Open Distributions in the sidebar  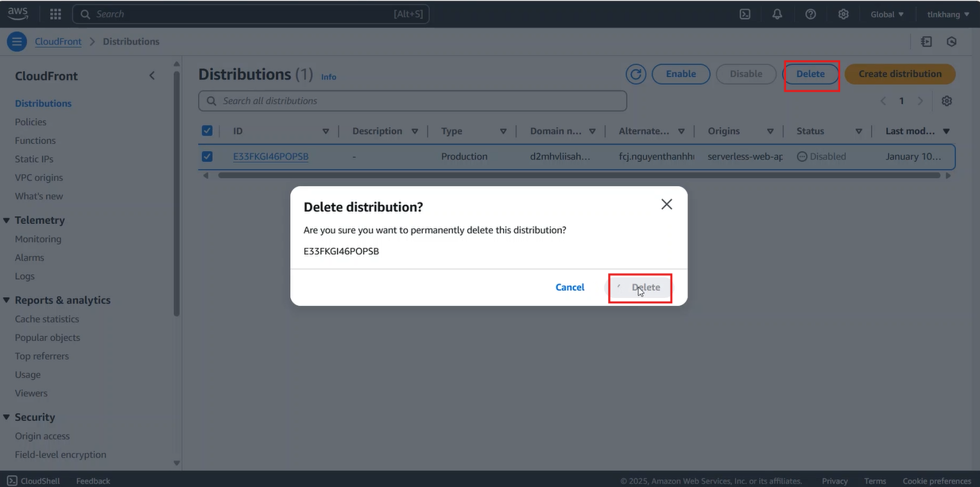tap(43, 103)
